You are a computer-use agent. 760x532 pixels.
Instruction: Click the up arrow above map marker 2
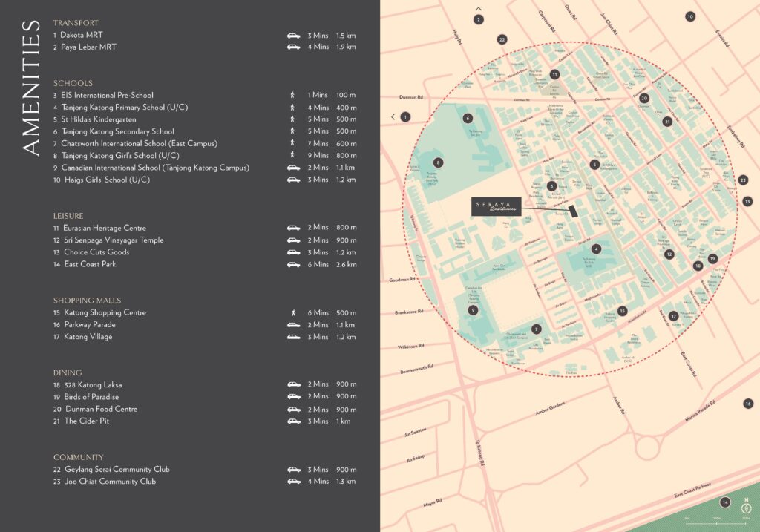coord(479,8)
